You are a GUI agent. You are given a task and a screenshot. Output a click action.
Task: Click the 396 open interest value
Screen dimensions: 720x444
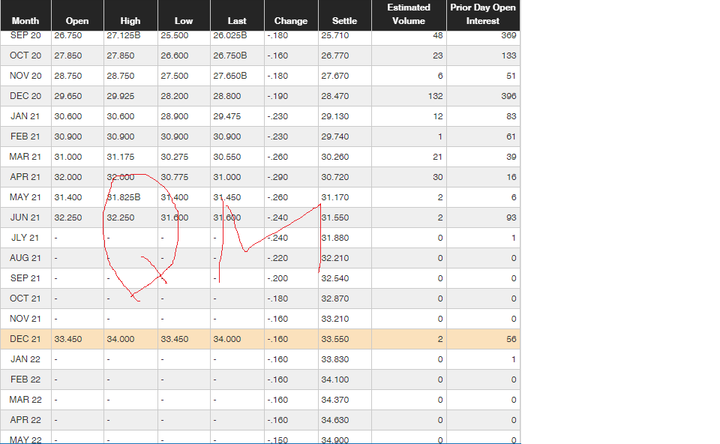coord(509,96)
